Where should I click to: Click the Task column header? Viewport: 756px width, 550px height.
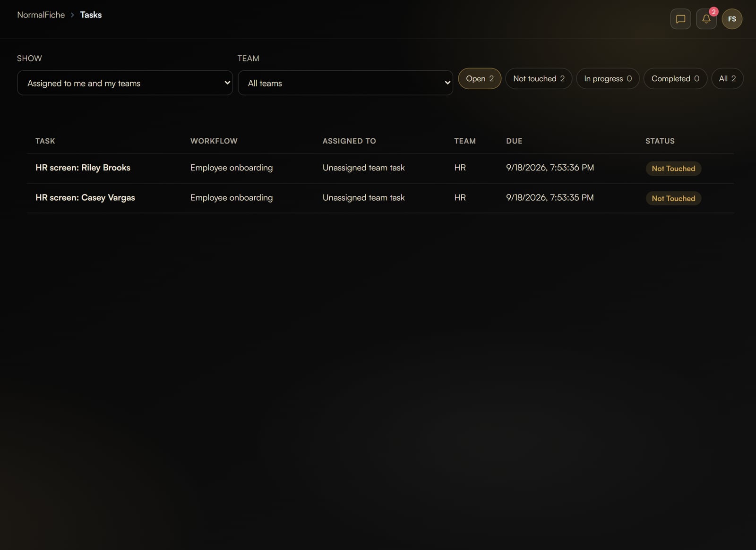pyautogui.click(x=45, y=141)
